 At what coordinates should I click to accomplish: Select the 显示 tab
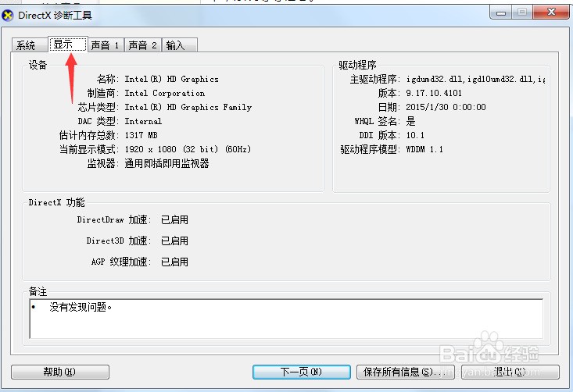[x=68, y=45]
